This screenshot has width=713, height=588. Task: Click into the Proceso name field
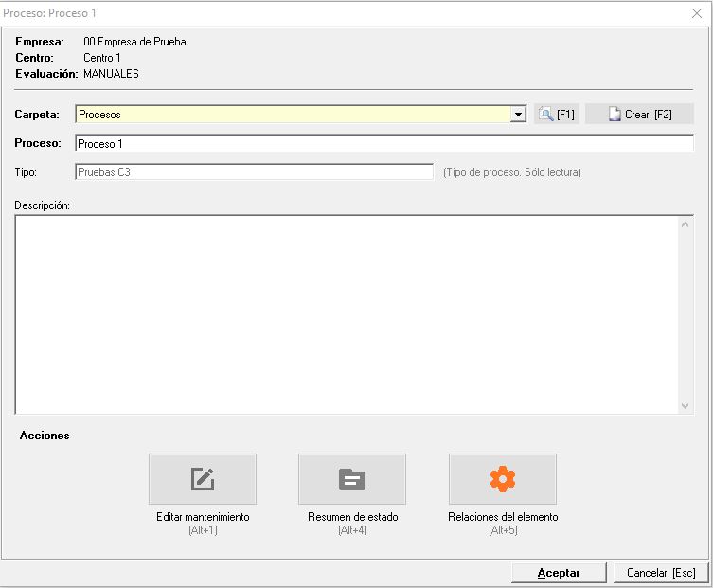[x=383, y=144]
